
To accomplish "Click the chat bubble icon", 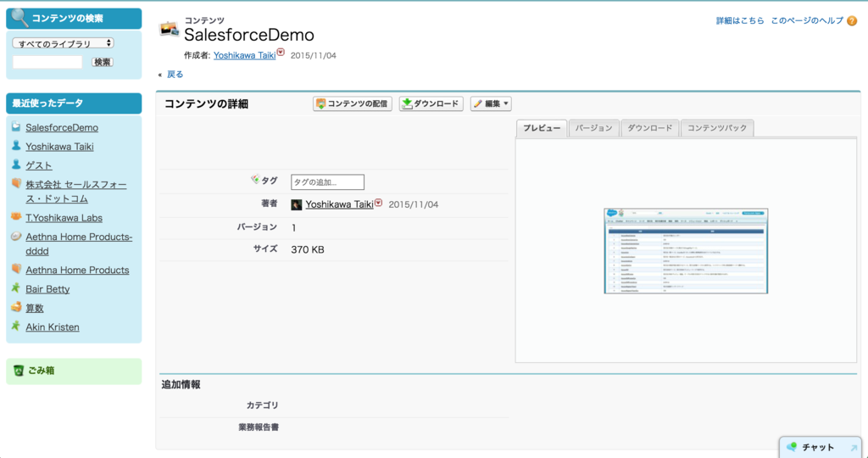I will click(x=793, y=447).
